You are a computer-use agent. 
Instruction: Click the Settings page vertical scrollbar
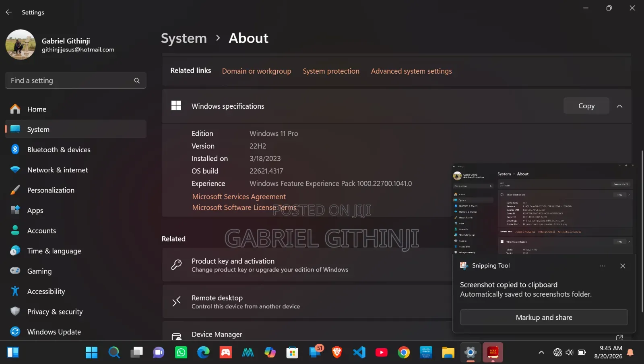[x=642, y=231]
